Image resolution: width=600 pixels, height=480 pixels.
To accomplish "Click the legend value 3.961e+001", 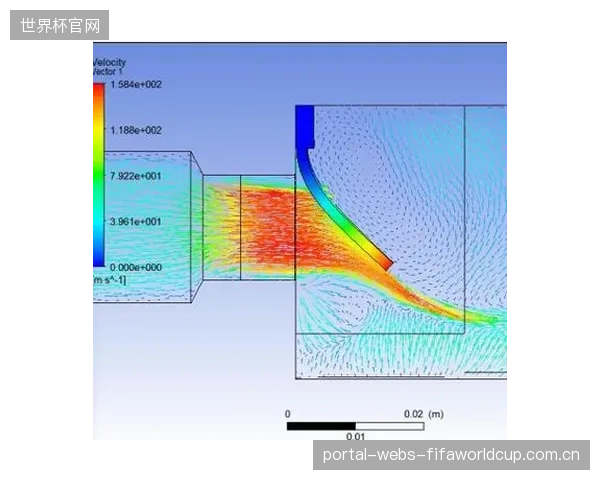I will (136, 221).
